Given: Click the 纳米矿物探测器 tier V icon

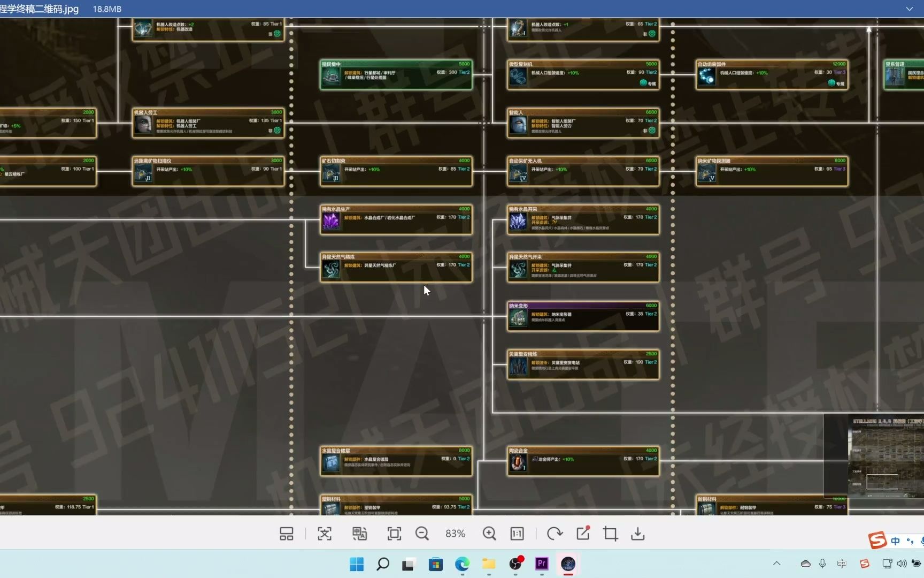Looking at the screenshot, I should click(706, 173).
